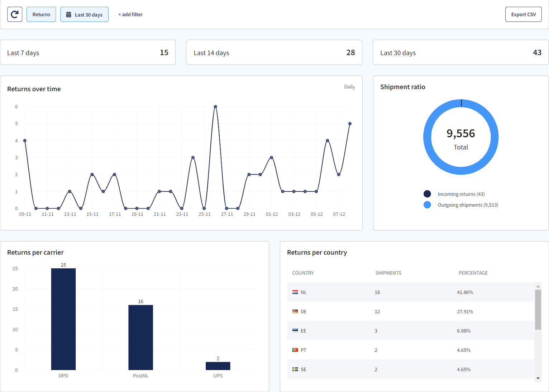The width and height of the screenshot is (549, 392).
Task: Click the refresh icon in the toolbar
Action: (x=14, y=14)
